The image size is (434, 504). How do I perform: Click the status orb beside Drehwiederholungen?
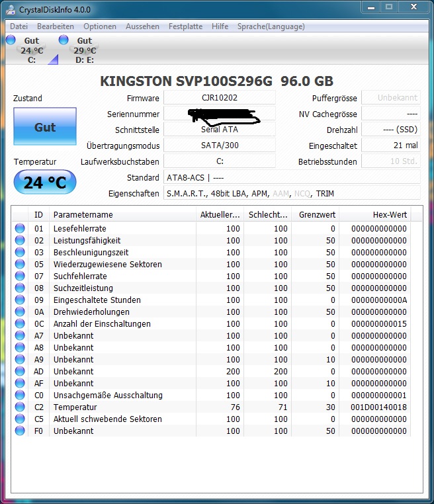pos(20,312)
